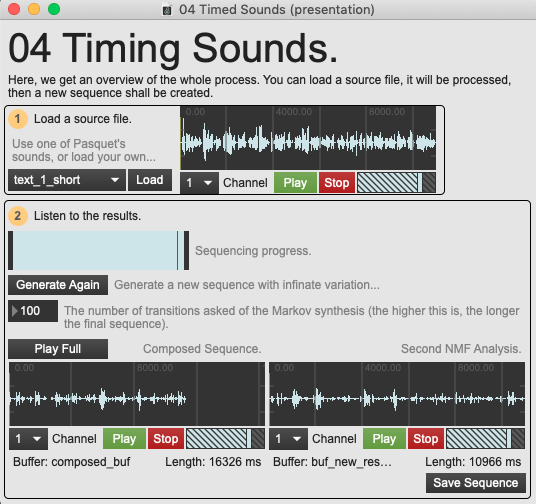Stop the Second NMF Analysis playback
The width and height of the screenshot is (536, 504).
tap(426, 438)
